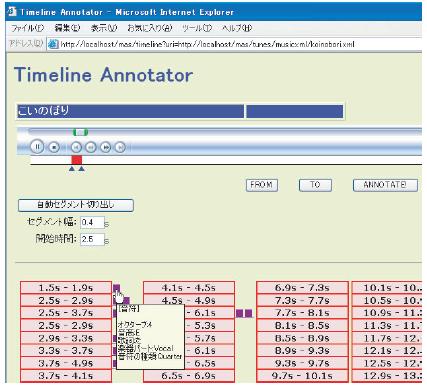Click the fast forward button
Screen dimensions: 427x387
pos(106,147)
